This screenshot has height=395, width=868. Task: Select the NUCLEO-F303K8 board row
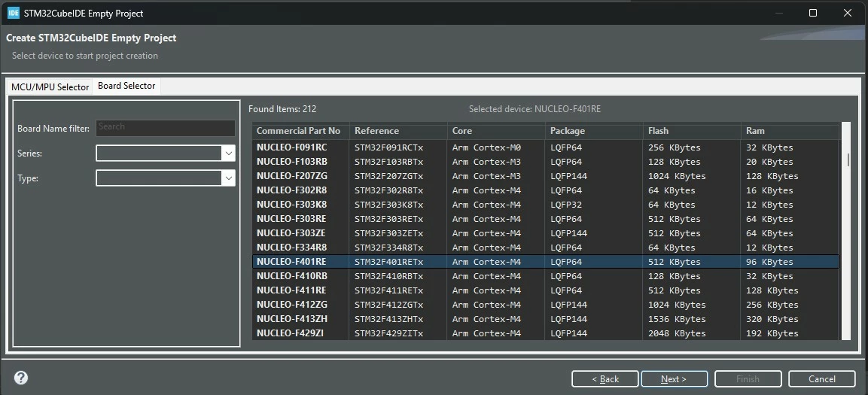[x=545, y=205]
